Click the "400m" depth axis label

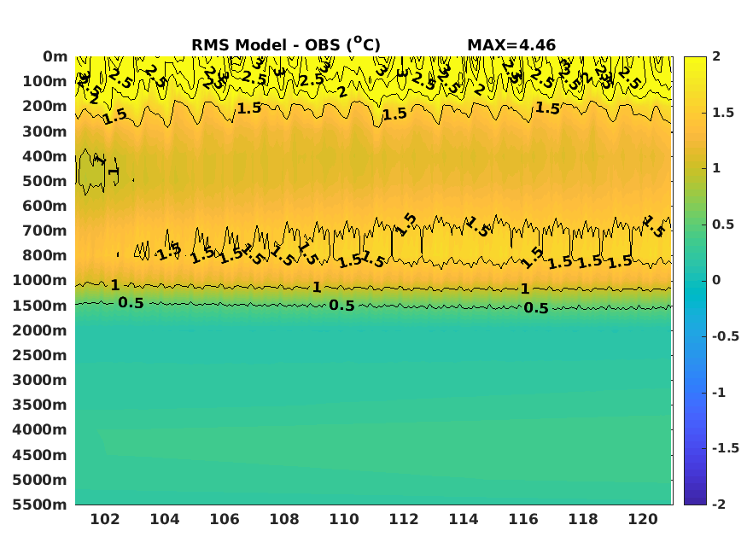click(x=44, y=156)
